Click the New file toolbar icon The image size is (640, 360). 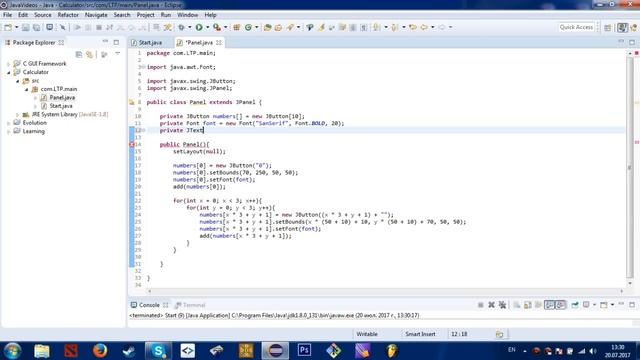8,27
